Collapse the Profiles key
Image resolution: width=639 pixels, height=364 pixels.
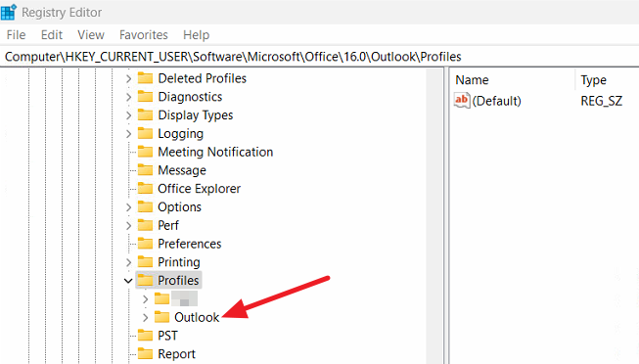[x=128, y=281]
